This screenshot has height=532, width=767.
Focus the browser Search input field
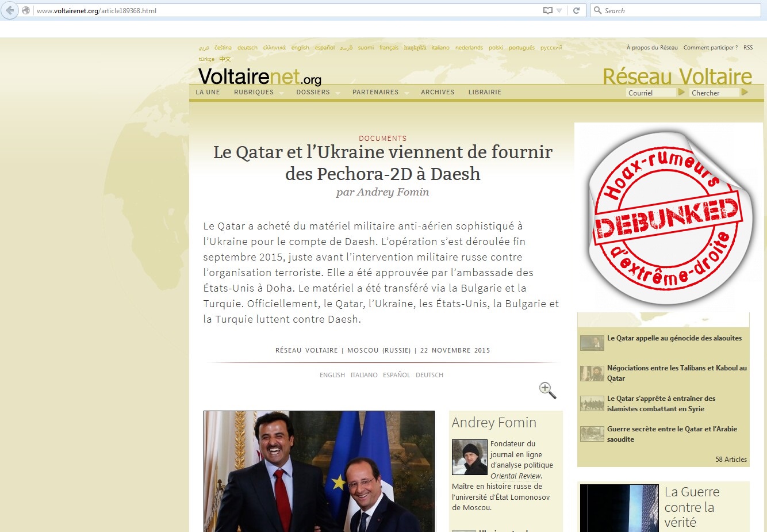[675, 10]
